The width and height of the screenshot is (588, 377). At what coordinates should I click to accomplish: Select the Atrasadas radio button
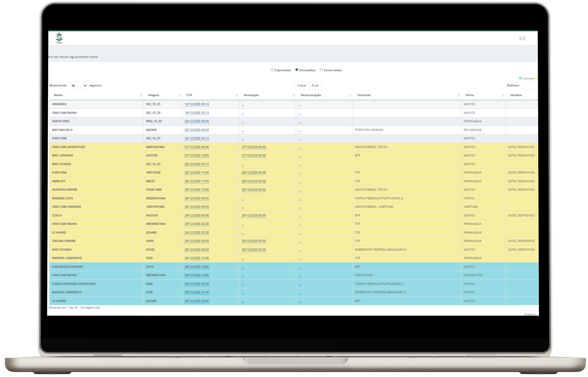click(297, 70)
